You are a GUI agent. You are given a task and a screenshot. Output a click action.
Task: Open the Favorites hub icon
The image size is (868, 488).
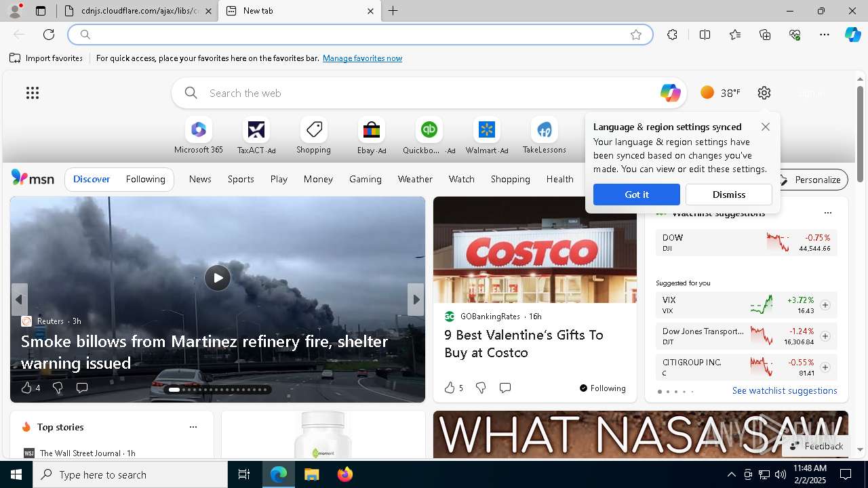click(735, 35)
